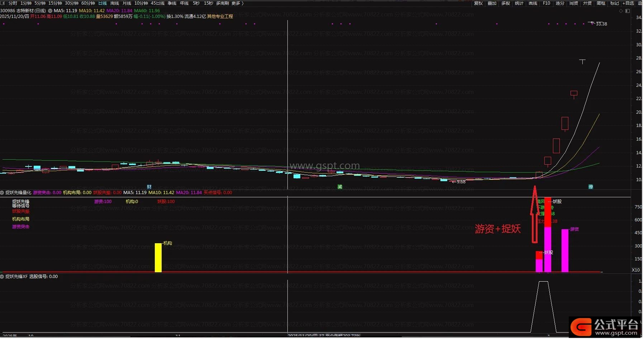Click the 停 marker icon near the right

[591, 187]
